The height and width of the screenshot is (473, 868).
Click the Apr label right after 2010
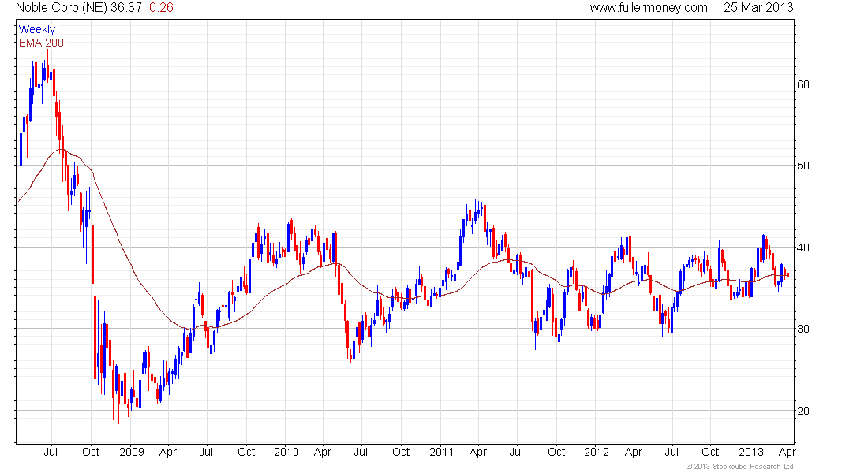[x=322, y=452]
